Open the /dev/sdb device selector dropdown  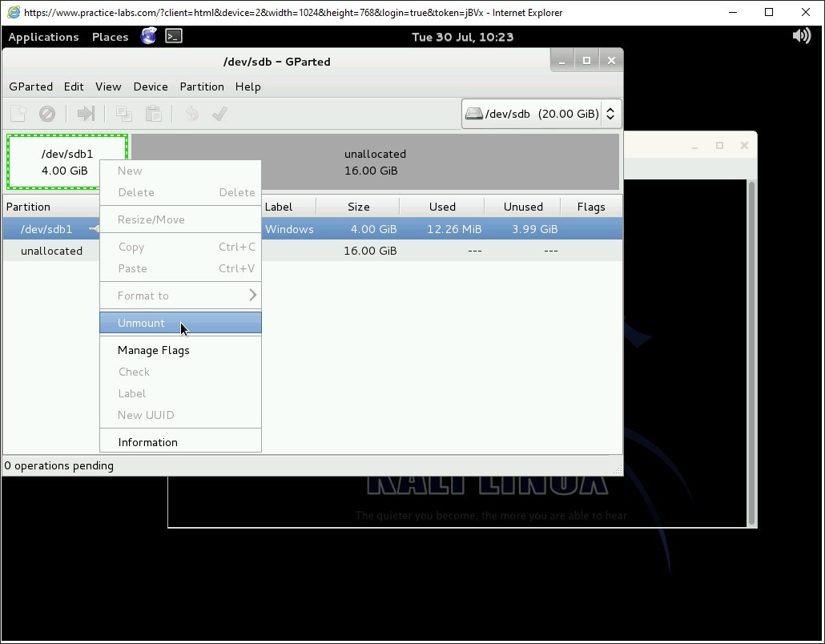541,114
